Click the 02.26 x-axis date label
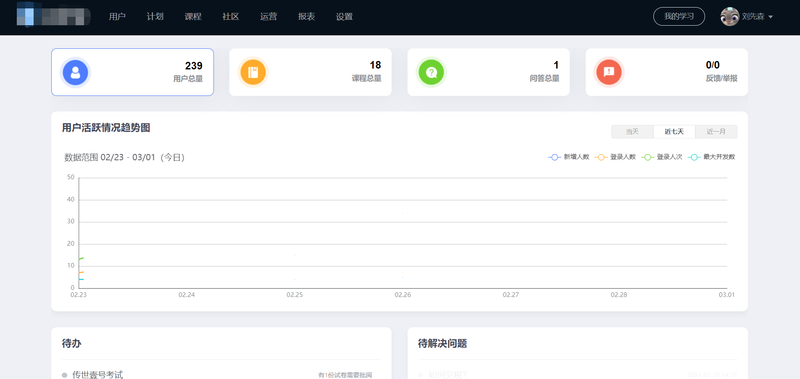 [x=403, y=295]
